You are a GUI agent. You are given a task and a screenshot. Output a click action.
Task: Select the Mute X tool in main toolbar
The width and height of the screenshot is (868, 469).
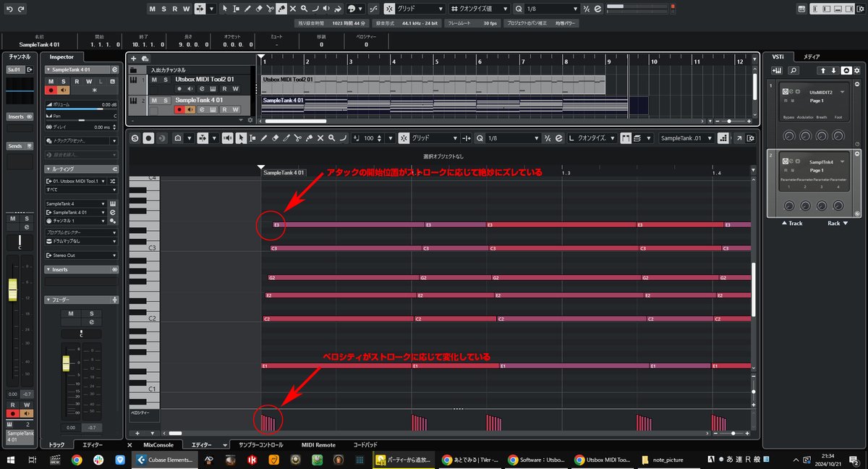pyautogui.click(x=292, y=9)
